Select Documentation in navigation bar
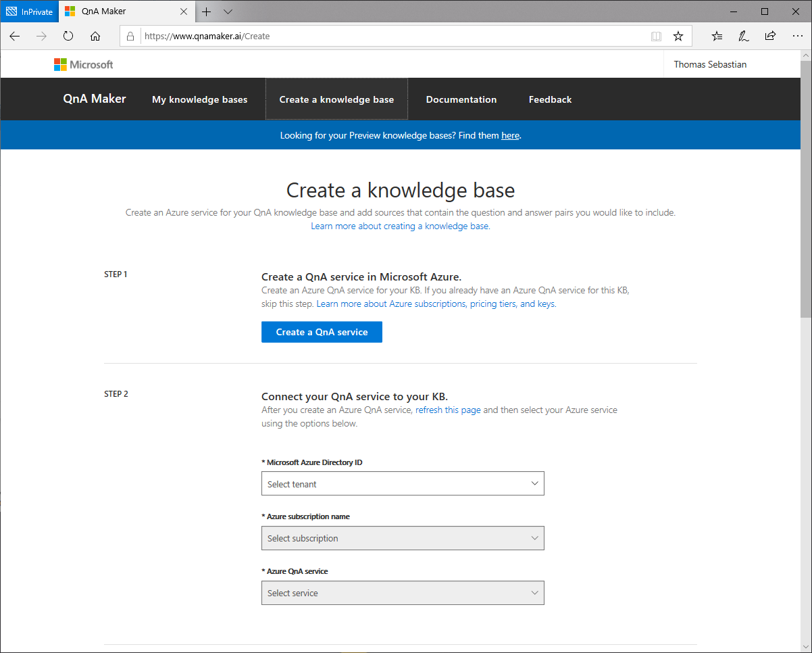The image size is (812, 653). click(461, 99)
